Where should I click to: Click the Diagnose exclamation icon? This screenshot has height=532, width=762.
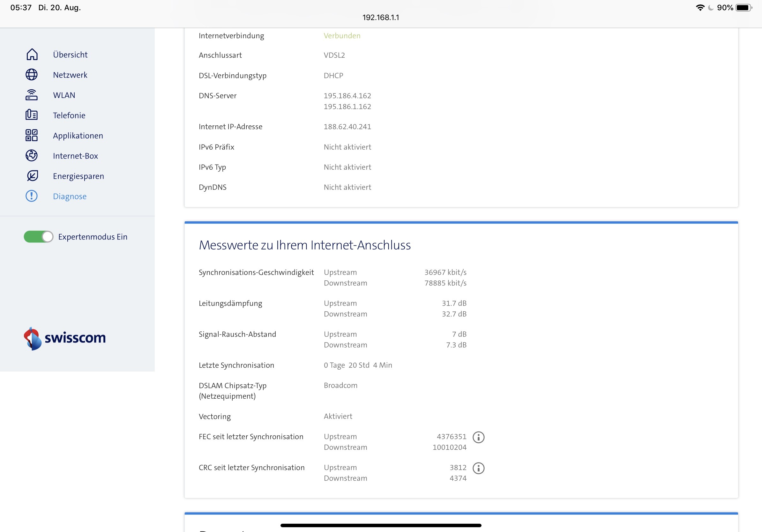coord(32,196)
